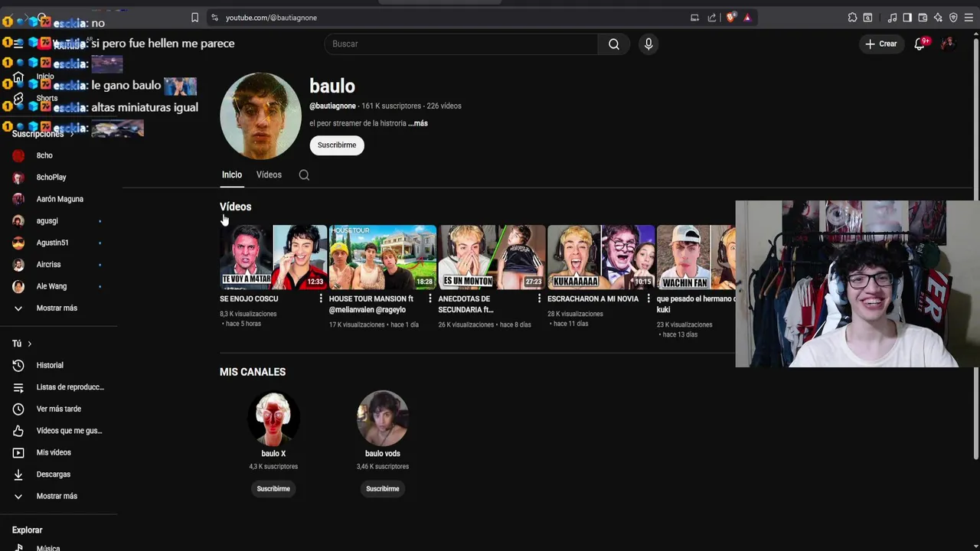Open the browser hamburger menu

(969, 18)
